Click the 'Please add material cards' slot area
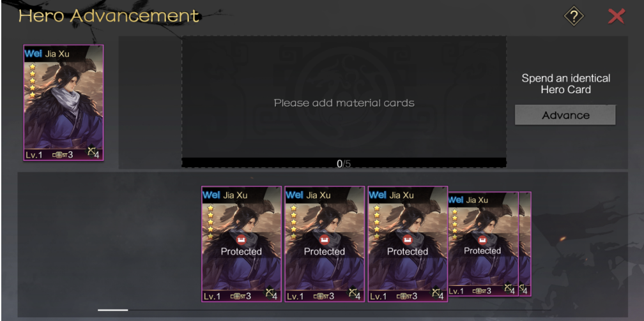The width and height of the screenshot is (644, 321). [x=344, y=97]
